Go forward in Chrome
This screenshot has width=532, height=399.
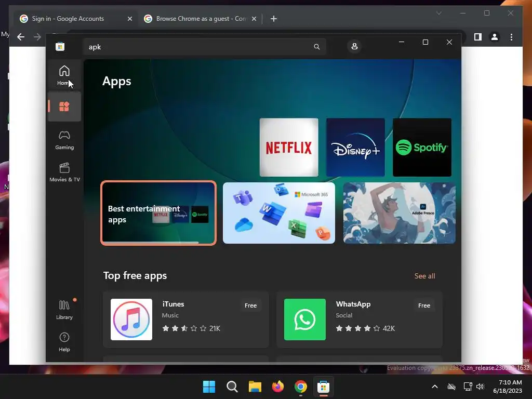37,37
